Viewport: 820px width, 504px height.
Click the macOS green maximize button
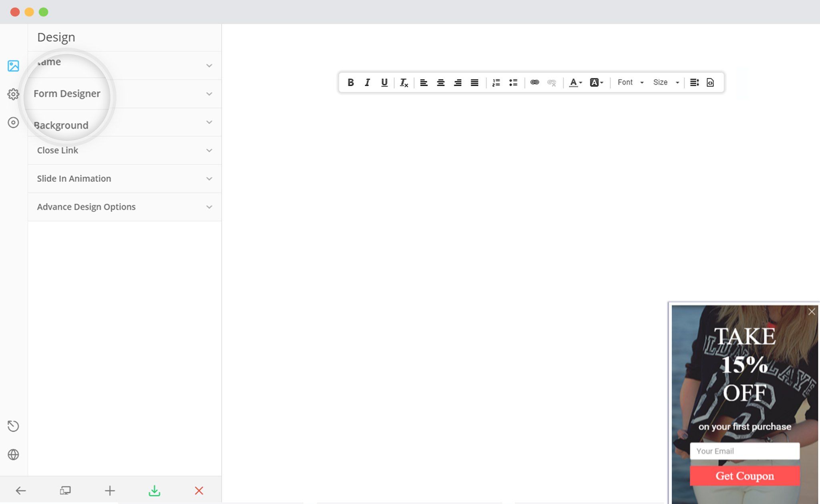point(44,12)
